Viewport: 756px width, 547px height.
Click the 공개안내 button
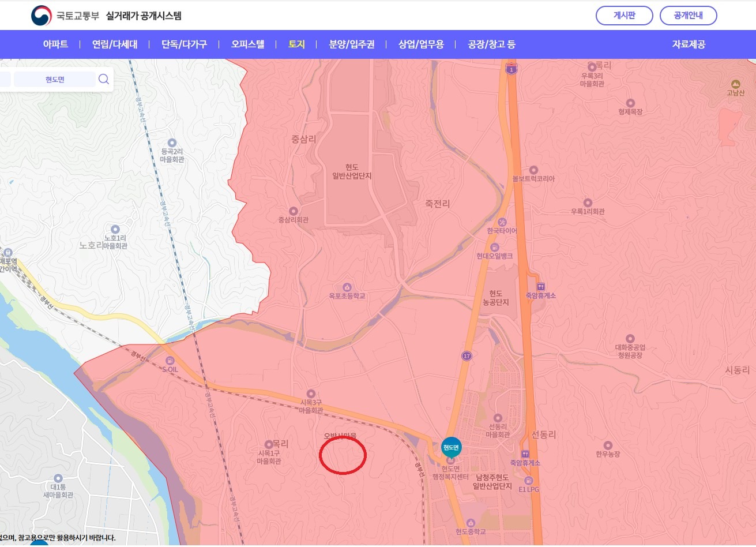(x=688, y=16)
